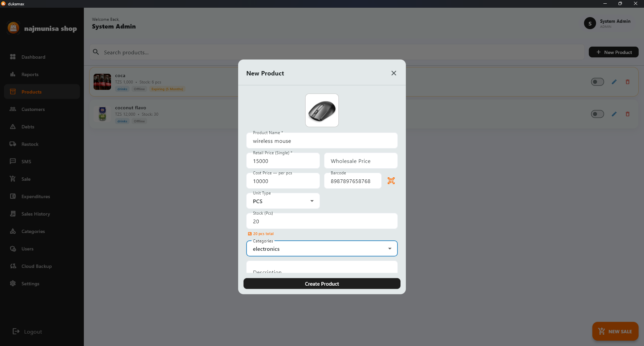Open Dashboard from the sidebar

pos(42,57)
